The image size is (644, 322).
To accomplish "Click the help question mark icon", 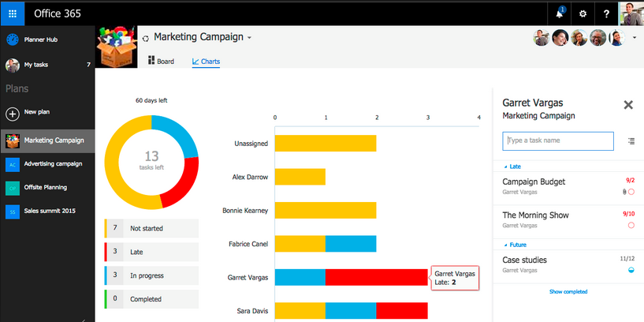I will 605,13.
